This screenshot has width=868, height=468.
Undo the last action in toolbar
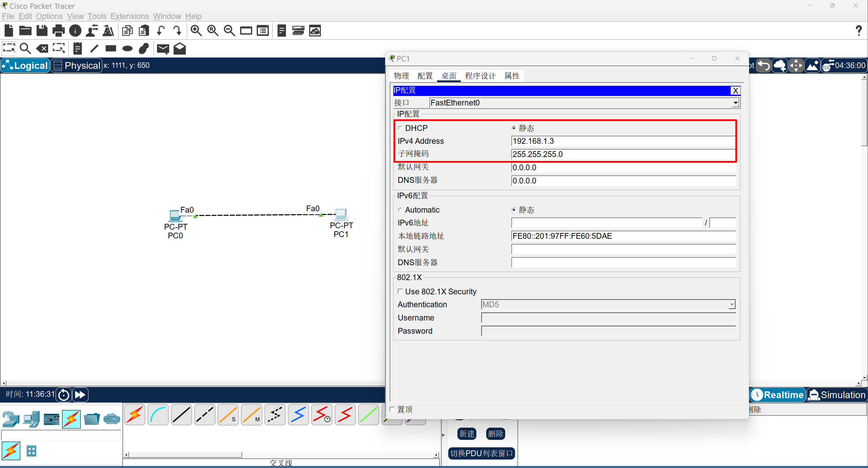[161, 31]
